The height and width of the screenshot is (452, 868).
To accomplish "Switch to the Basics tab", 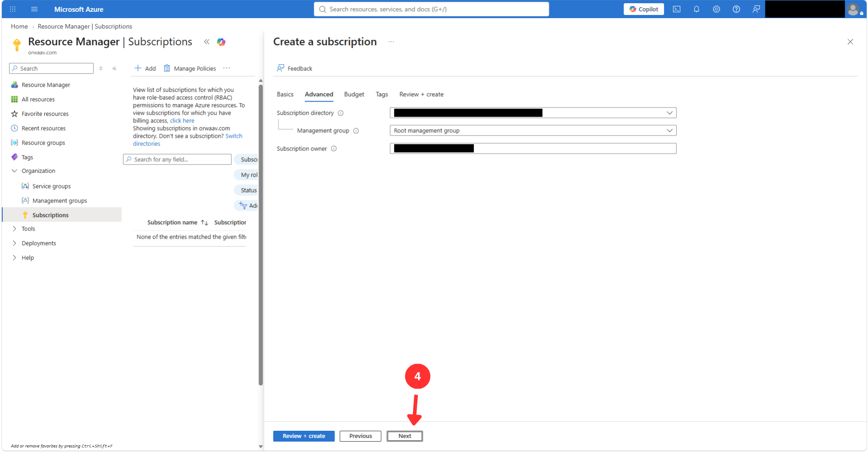I will [x=285, y=94].
